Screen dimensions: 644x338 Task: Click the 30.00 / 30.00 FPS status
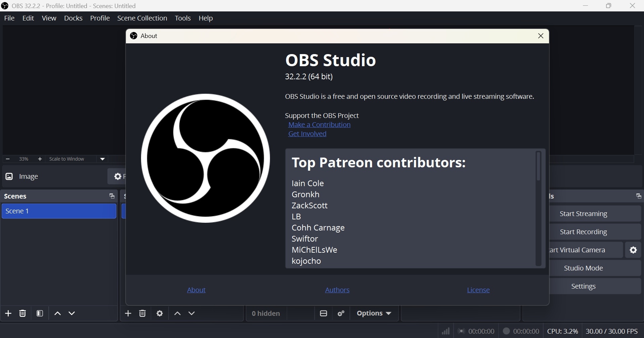click(x=612, y=331)
